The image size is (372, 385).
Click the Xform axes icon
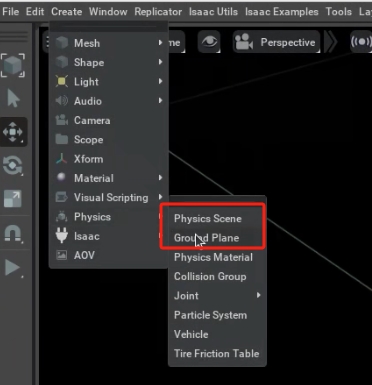point(62,159)
